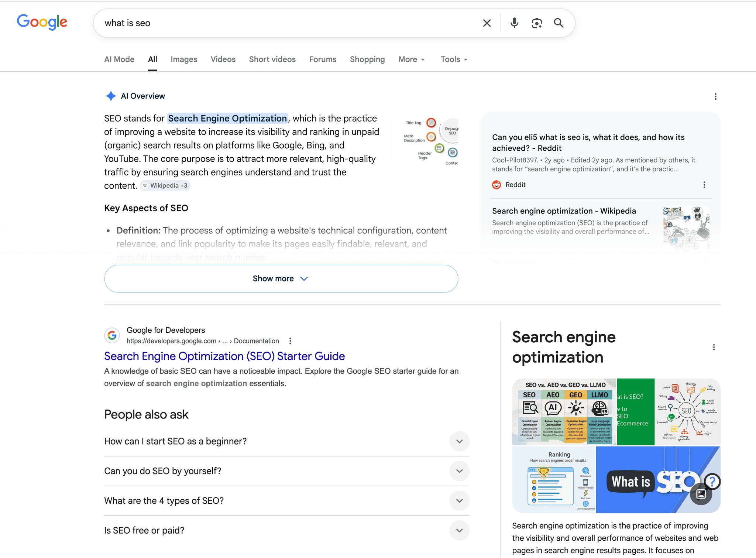Click the Wikipedia +3 source chip

(165, 185)
